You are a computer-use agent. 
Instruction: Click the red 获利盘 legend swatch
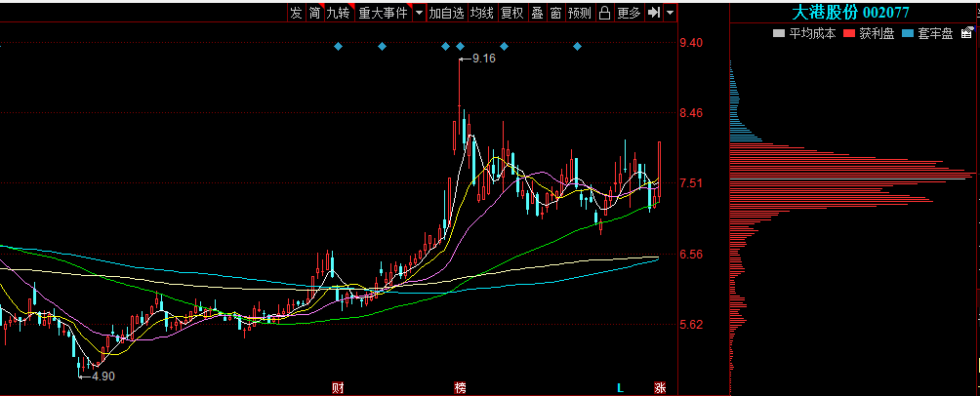[x=849, y=33]
